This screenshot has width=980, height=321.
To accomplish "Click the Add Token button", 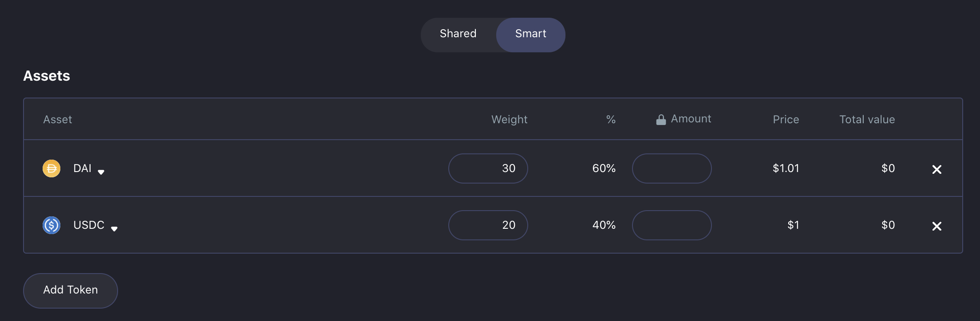I will click(x=71, y=290).
